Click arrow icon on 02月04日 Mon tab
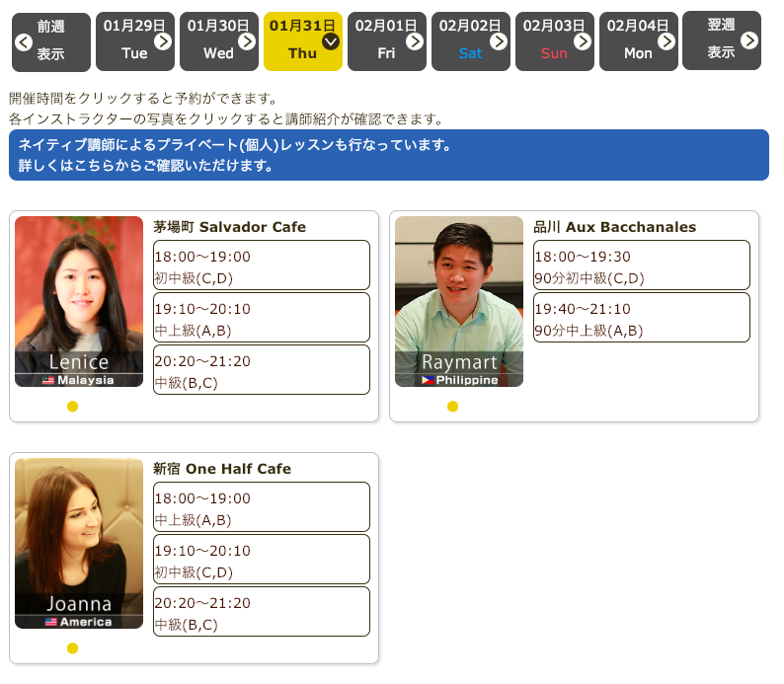The height and width of the screenshot is (684, 784). click(666, 40)
